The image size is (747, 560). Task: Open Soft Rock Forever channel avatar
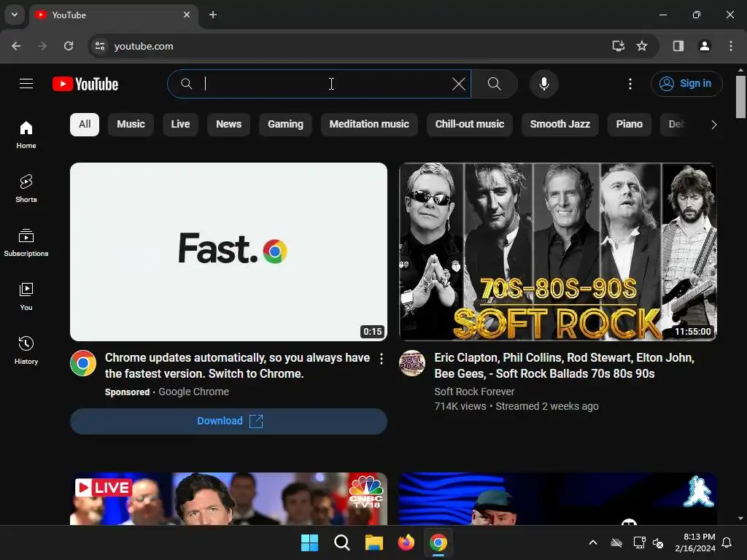click(412, 363)
